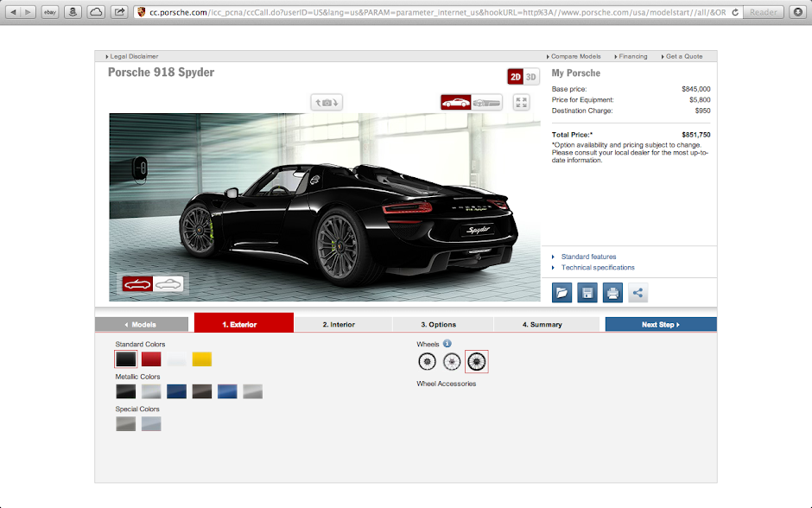This screenshot has width=812, height=508.
Task: Click the Total Price value $851,750
Action: 696,135
